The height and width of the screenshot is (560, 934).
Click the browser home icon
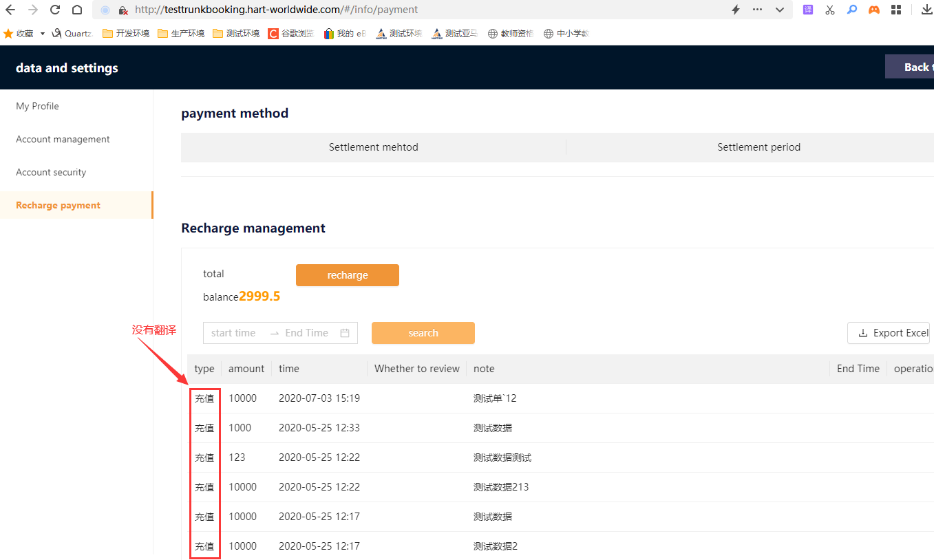77,10
